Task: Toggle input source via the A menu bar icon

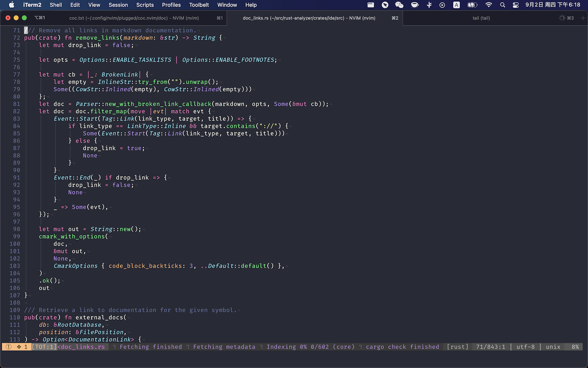Action: coord(457,5)
